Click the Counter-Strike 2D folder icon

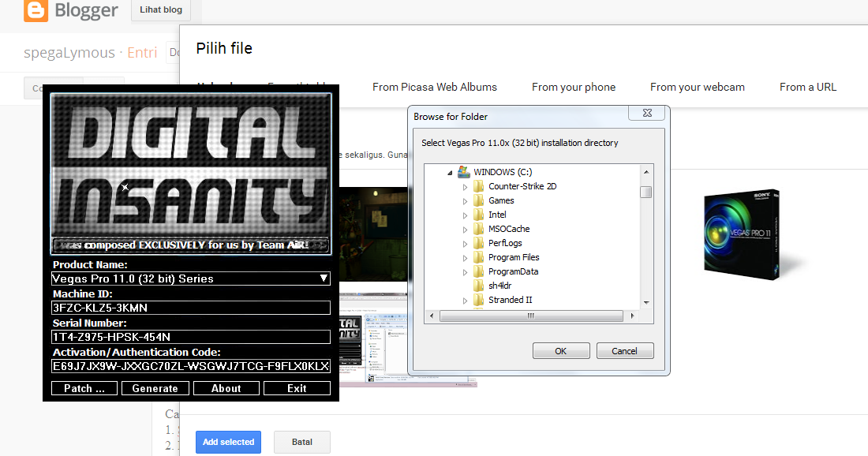(479, 186)
